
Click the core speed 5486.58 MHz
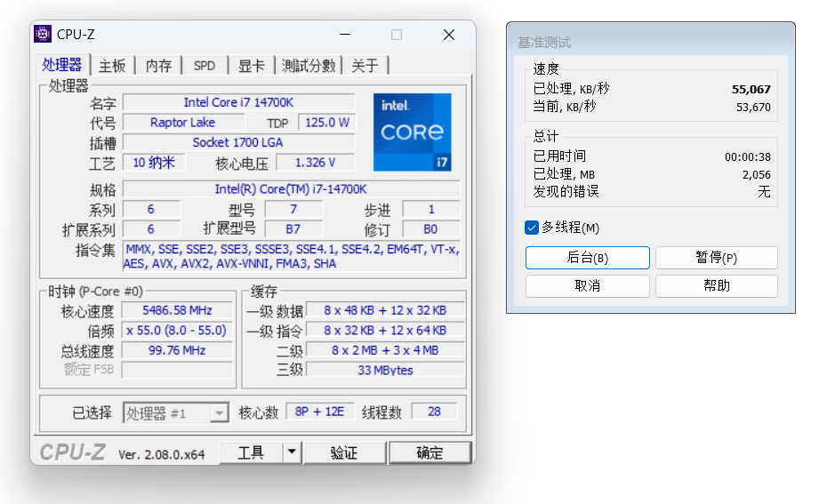177,310
